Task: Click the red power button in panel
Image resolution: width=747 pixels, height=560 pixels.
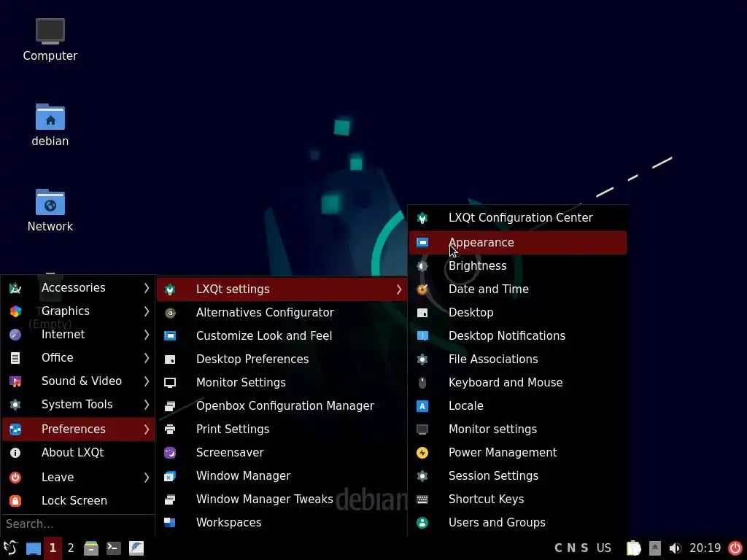Action: [x=735, y=548]
